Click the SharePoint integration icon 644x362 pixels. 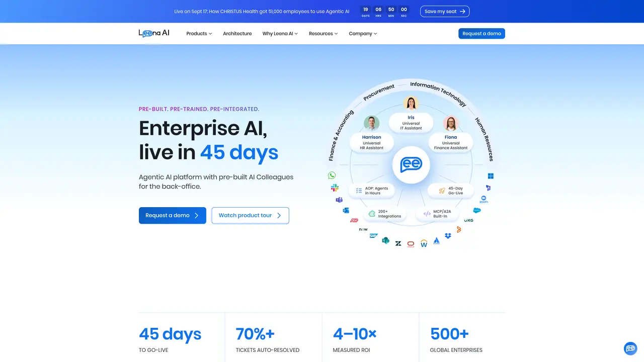click(x=385, y=240)
